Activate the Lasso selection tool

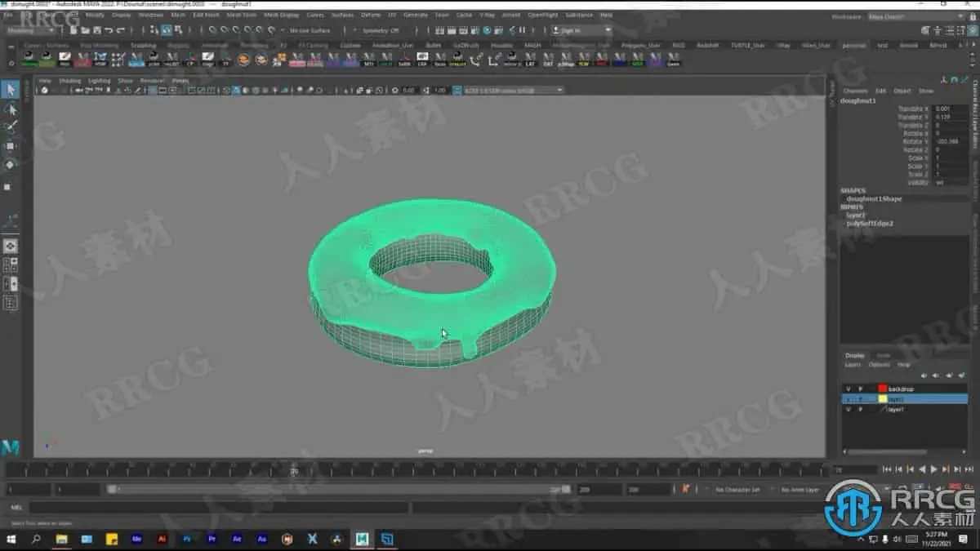10,109
